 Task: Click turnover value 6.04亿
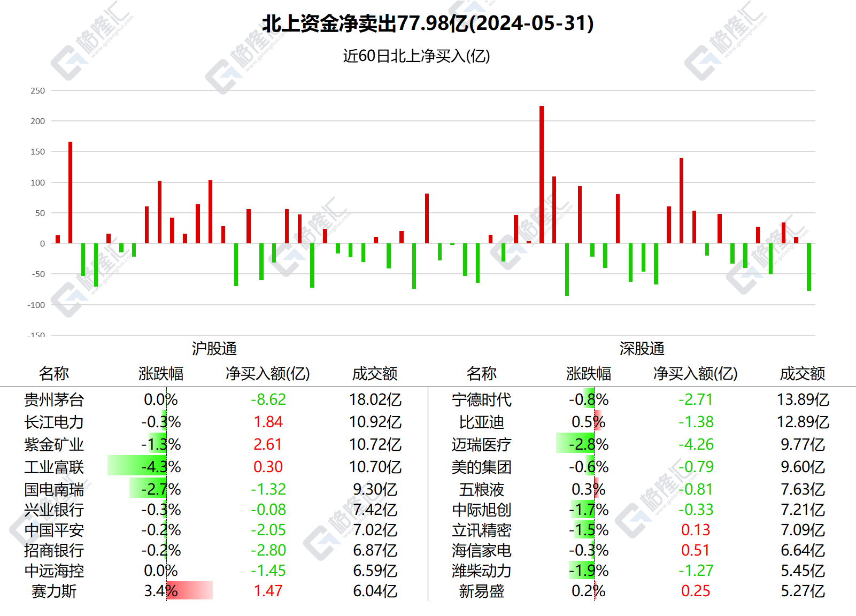[375, 591]
